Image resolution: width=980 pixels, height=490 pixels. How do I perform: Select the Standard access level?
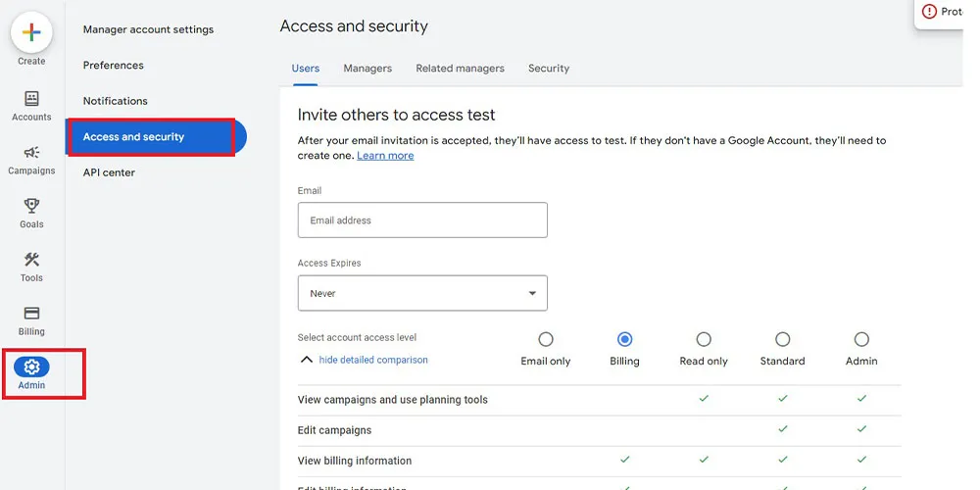point(782,339)
